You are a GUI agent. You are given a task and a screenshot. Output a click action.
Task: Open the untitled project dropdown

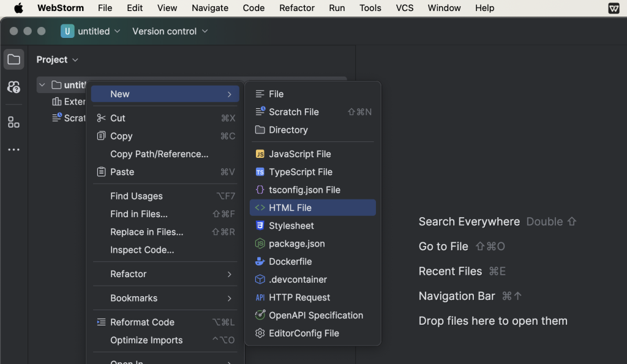click(x=91, y=31)
